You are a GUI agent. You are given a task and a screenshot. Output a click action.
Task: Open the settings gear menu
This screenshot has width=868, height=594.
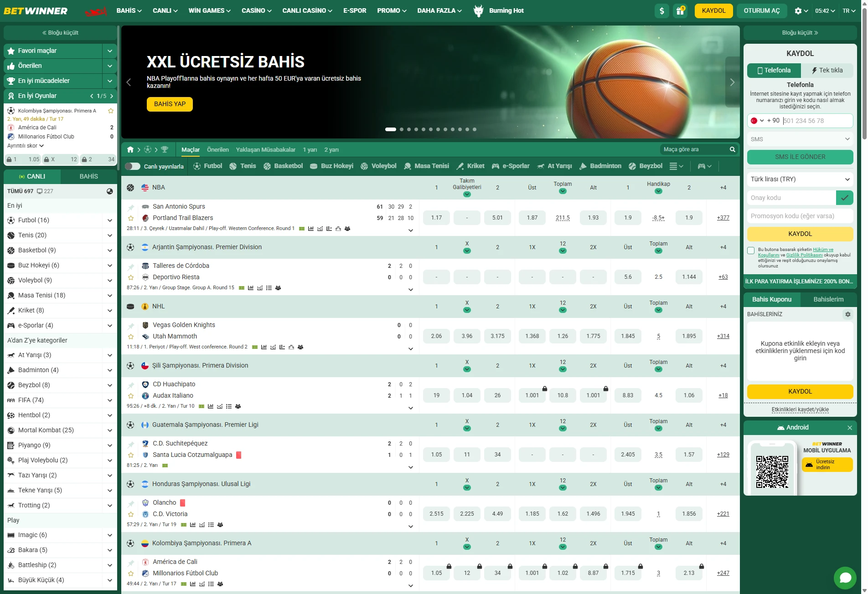[801, 10]
